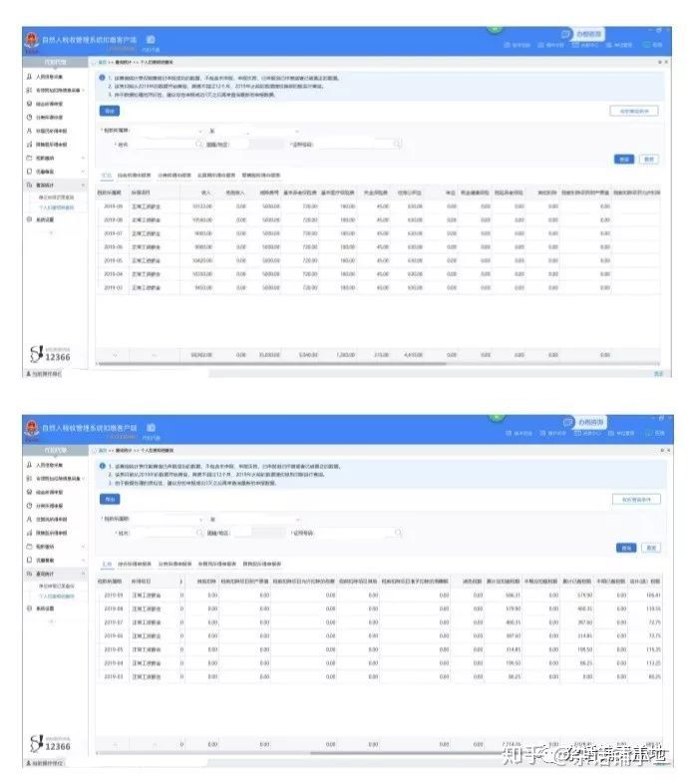
Task: Switch to 分类所得申报表 tab in top window
Action: (x=174, y=175)
